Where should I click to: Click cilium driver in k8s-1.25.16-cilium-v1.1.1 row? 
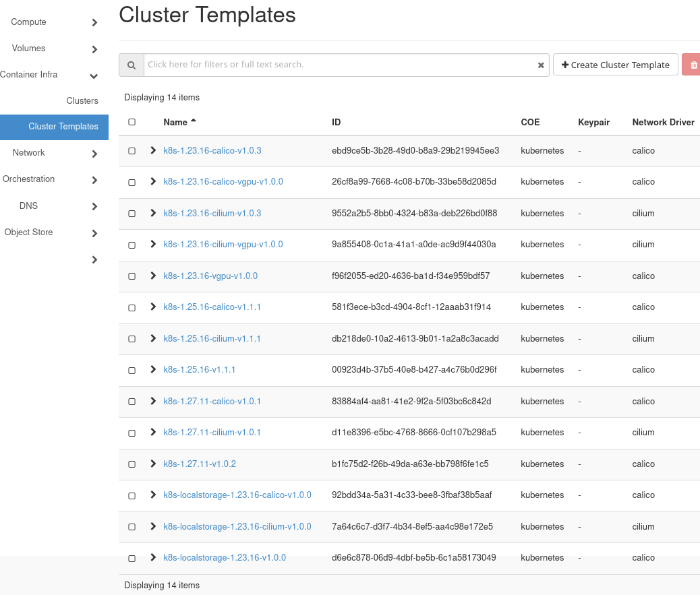pyautogui.click(x=643, y=338)
